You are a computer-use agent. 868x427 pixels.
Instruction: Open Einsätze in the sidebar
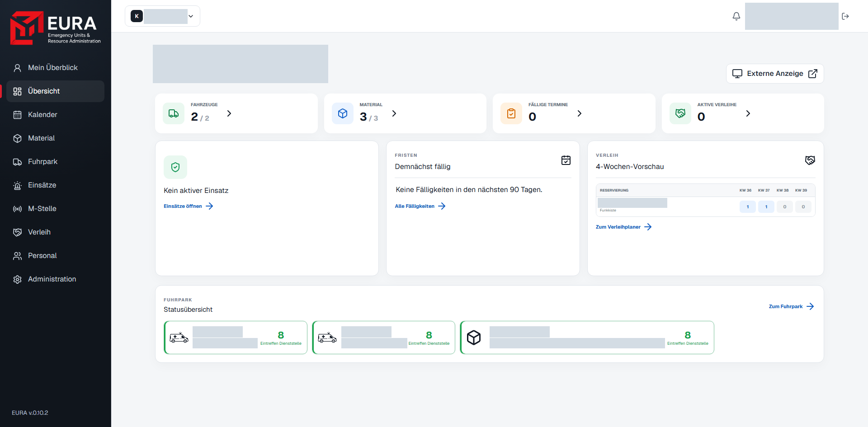[x=55, y=185]
